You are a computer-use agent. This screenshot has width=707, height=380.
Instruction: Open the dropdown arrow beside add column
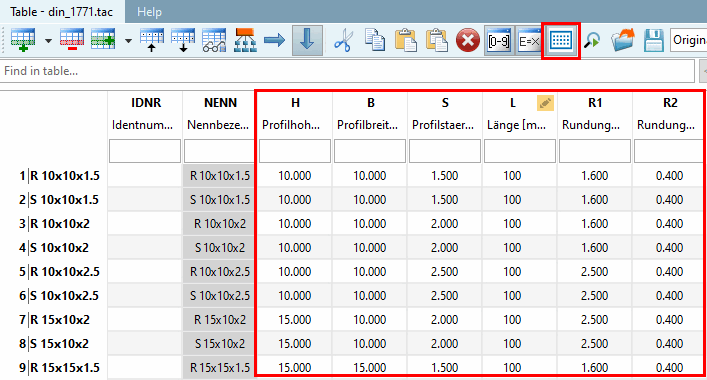coord(129,41)
